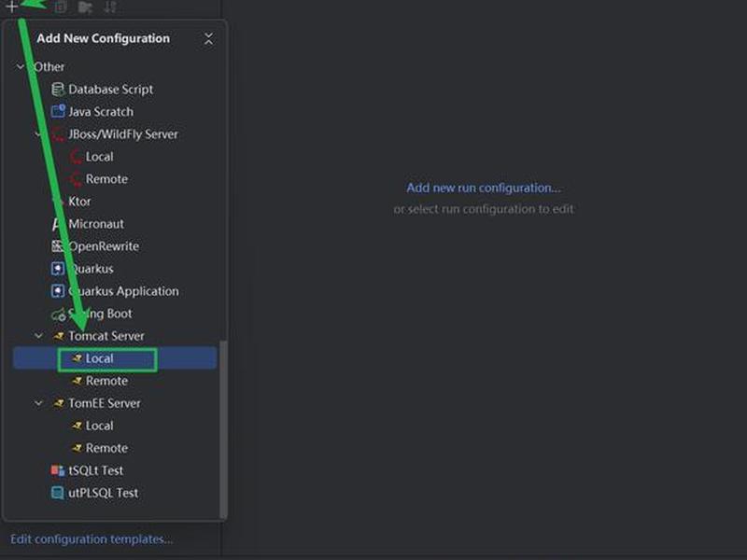Click the Move into new folder icon
The width and height of the screenshot is (747, 560).
pos(85,7)
